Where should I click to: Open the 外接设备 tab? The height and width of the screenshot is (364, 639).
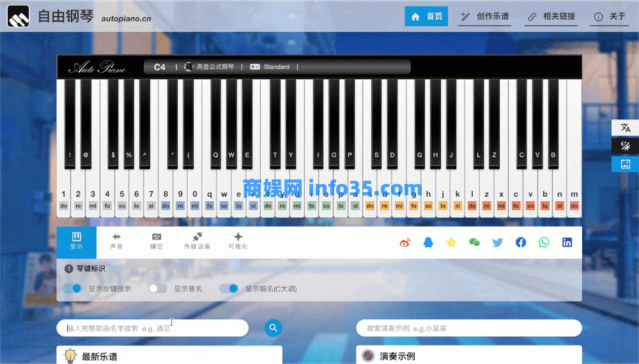click(197, 242)
